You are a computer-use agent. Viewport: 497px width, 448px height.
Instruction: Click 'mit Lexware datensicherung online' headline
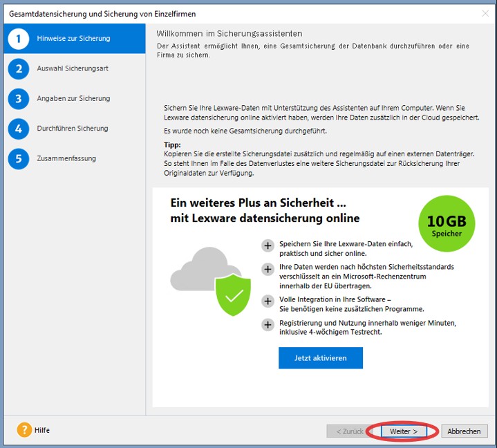click(265, 218)
